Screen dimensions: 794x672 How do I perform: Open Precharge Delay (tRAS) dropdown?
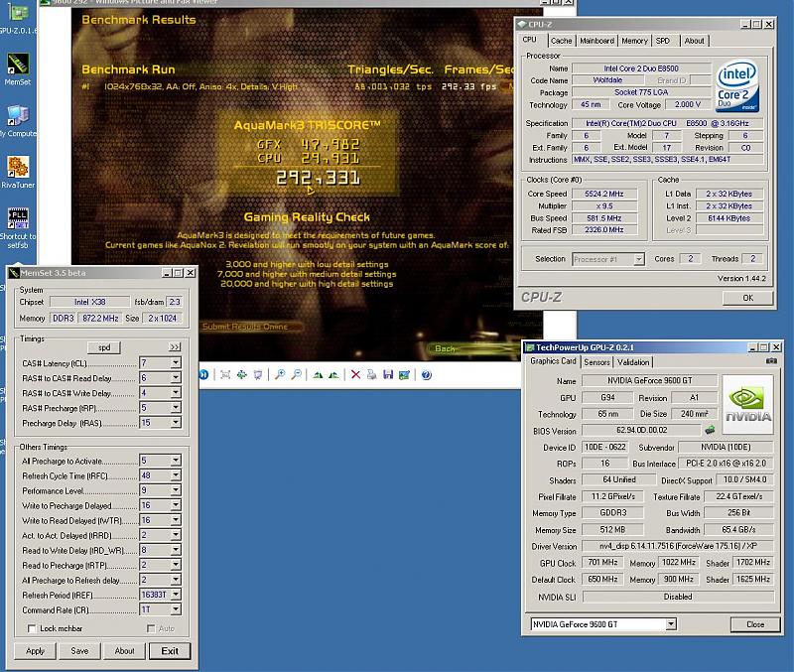pyautogui.click(x=176, y=422)
